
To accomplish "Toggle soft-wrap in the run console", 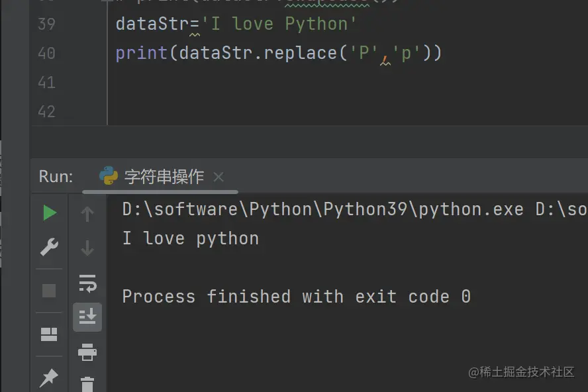I will click(x=88, y=283).
